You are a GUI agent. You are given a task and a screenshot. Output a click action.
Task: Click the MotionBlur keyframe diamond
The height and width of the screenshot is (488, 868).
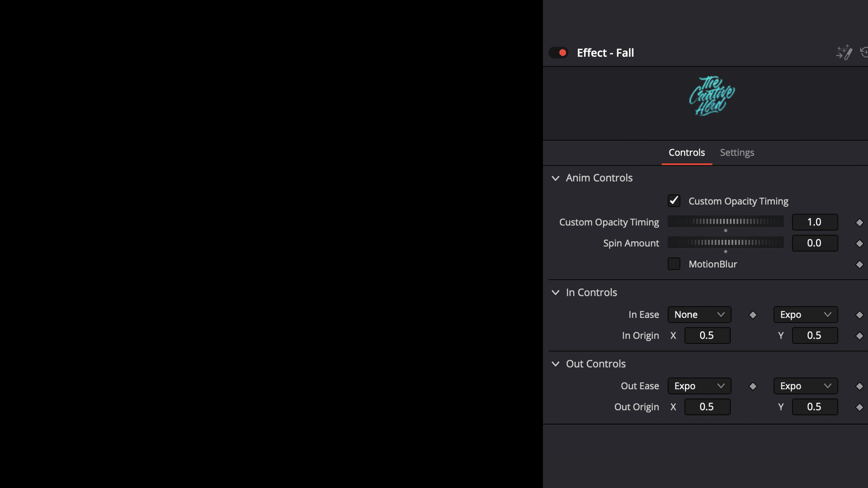tap(859, 264)
